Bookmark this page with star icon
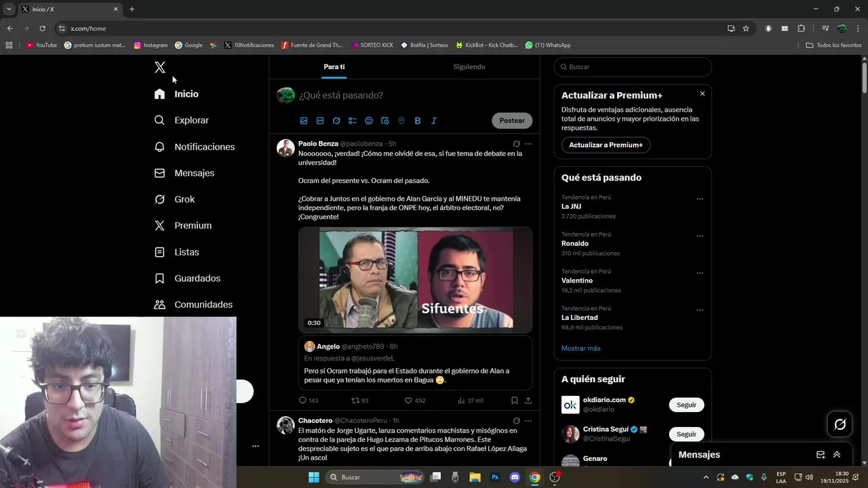The width and height of the screenshot is (868, 488). point(746,28)
